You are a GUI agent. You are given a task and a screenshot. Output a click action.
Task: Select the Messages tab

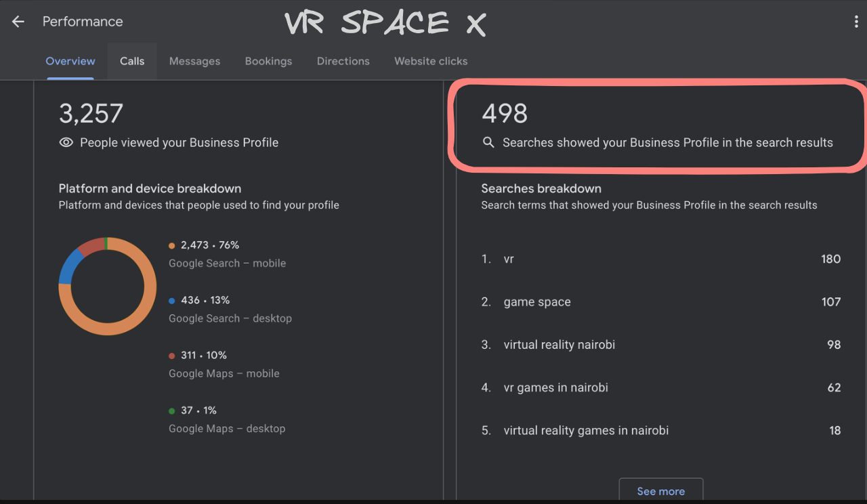[194, 61]
